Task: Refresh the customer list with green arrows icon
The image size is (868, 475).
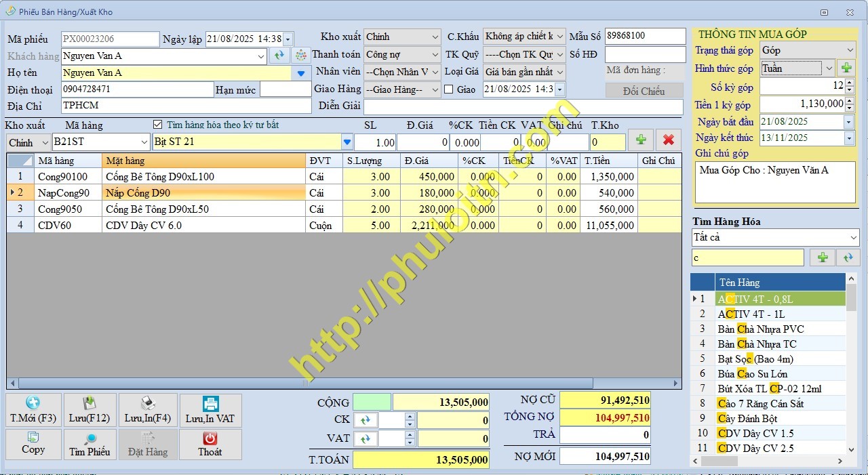Action: point(279,56)
